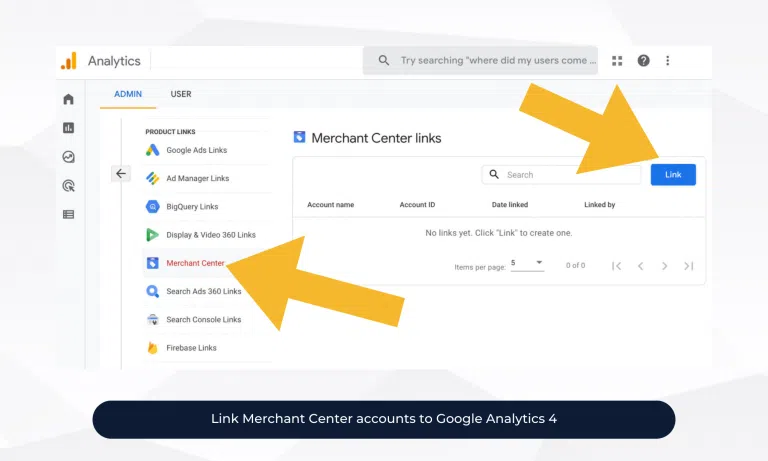768x461 pixels.
Task: Open the Reports bar chart icon
Action: point(68,128)
